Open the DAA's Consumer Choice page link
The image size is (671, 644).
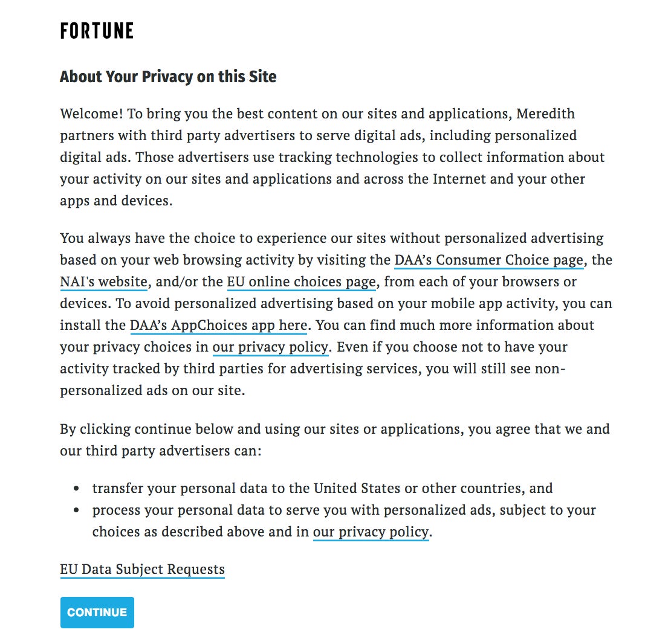tap(488, 260)
